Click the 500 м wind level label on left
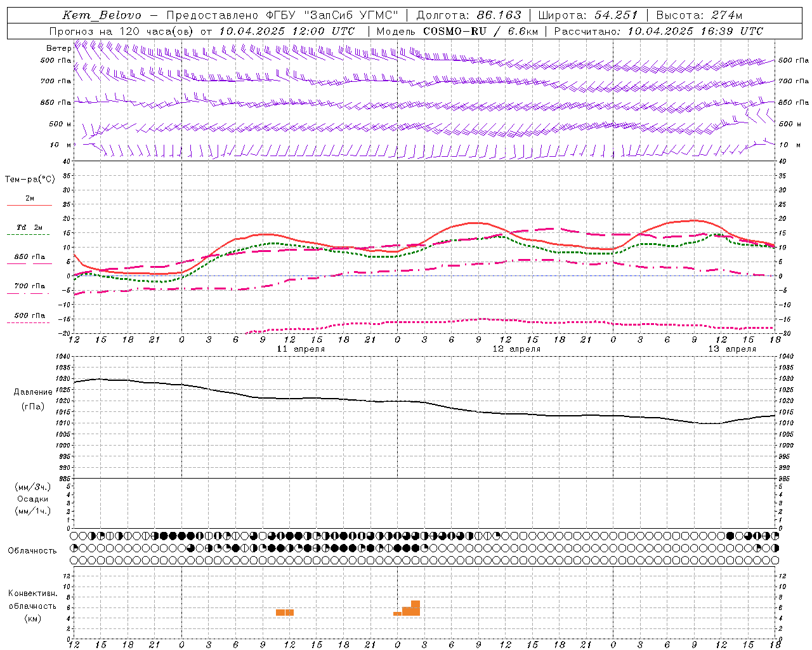Screen dimensions: 812x650 tap(60, 124)
